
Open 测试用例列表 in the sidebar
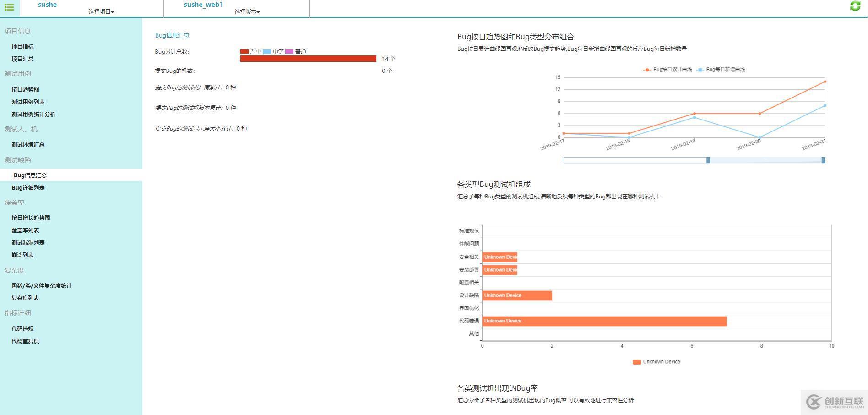coord(28,102)
